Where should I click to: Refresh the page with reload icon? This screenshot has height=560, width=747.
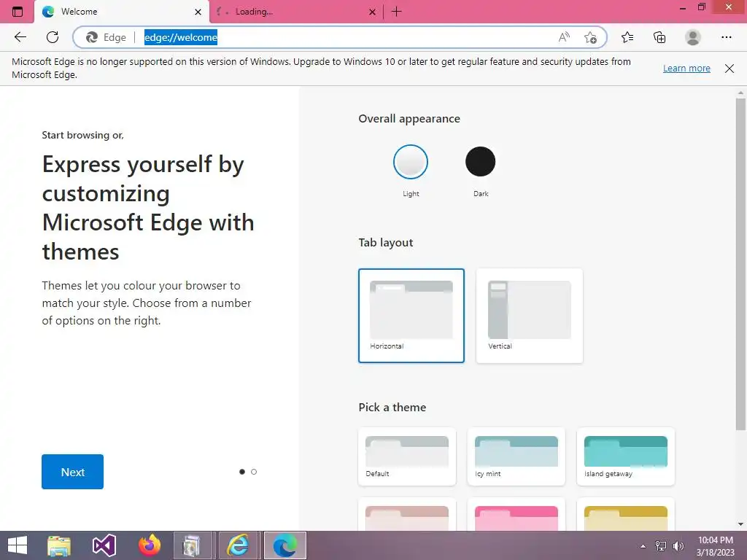(53, 37)
